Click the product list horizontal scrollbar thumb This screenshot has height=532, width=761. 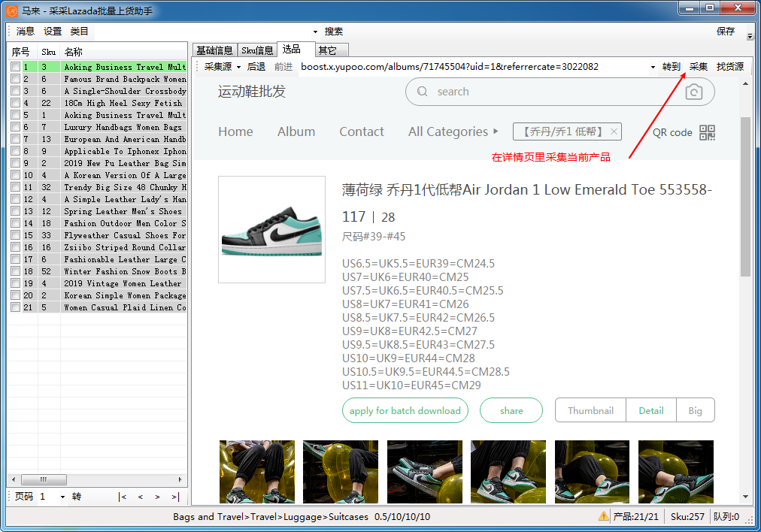[x=44, y=479]
